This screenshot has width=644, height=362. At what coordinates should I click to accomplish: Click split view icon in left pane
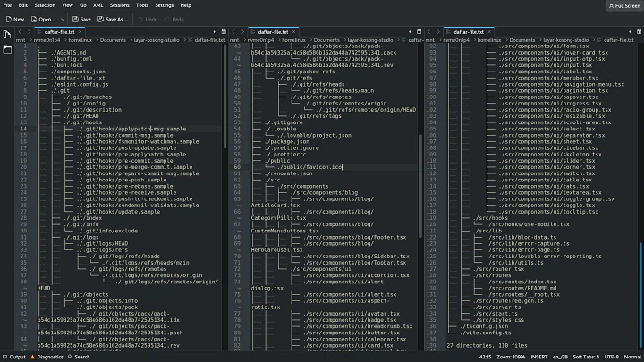point(224,32)
